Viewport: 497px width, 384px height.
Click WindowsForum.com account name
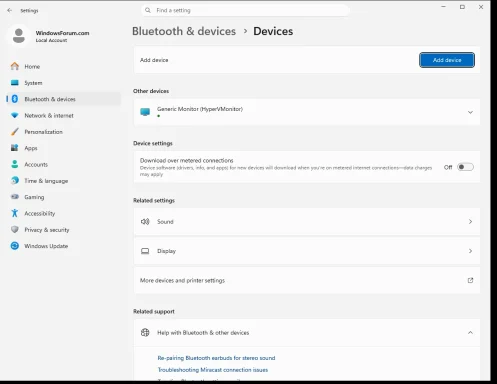tap(62, 33)
